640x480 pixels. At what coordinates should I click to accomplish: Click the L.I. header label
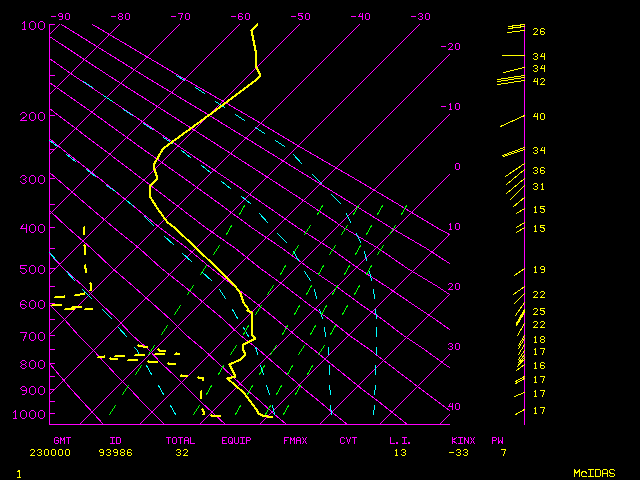[400, 440]
